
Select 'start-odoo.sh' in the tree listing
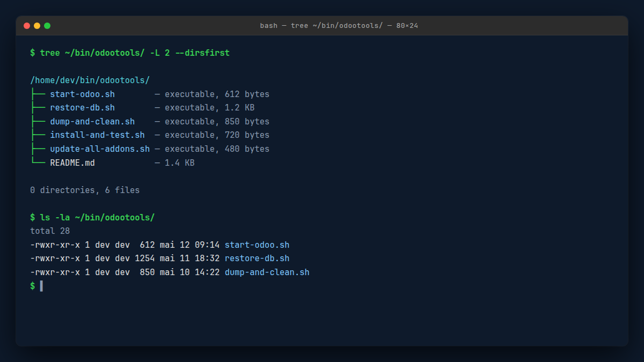point(82,94)
